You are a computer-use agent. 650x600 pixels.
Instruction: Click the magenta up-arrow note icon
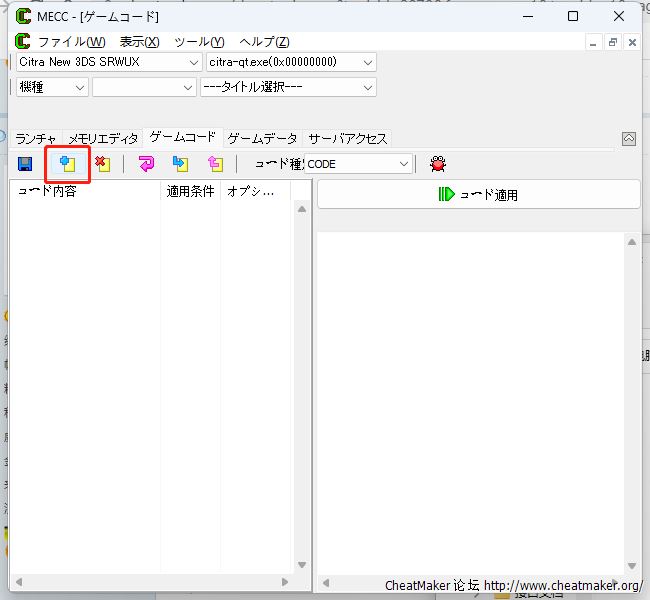214,163
